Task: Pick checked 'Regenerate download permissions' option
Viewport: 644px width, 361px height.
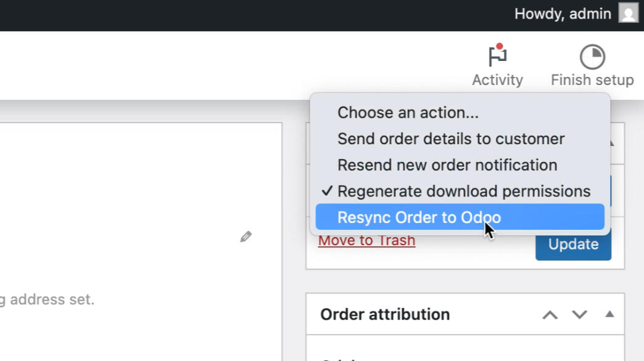Action: pos(463,191)
